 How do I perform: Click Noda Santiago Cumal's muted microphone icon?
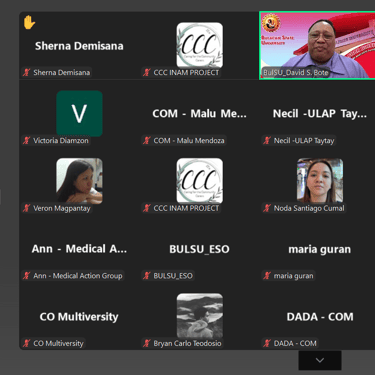click(x=267, y=208)
